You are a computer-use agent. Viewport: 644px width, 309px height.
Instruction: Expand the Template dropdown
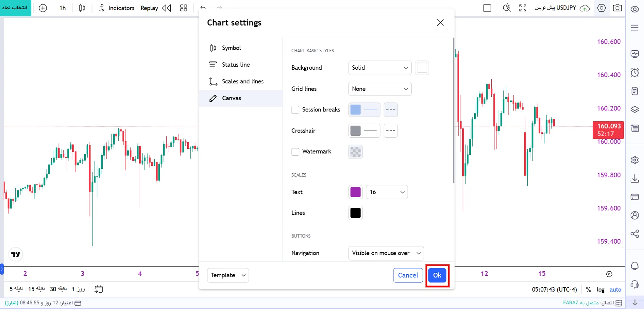click(x=228, y=275)
